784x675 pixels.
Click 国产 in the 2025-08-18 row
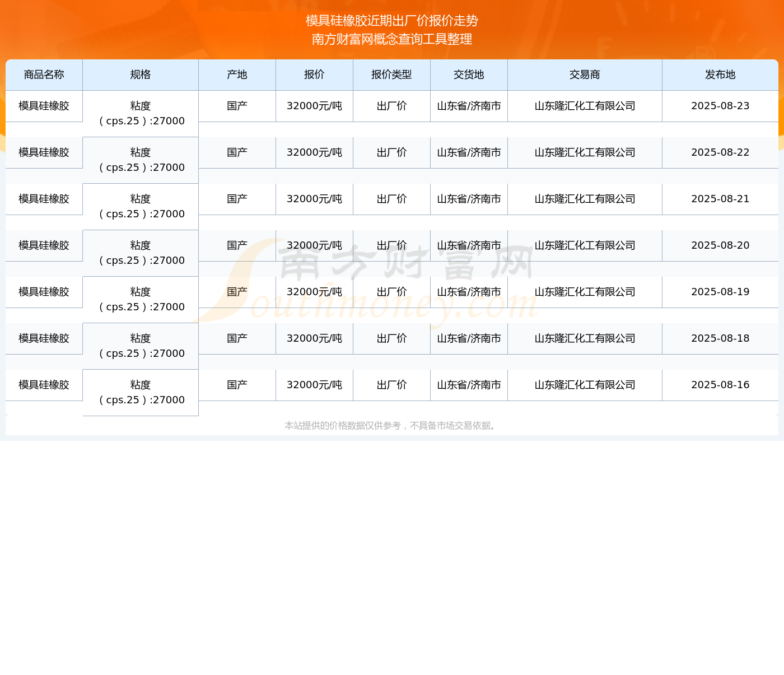[237, 338]
